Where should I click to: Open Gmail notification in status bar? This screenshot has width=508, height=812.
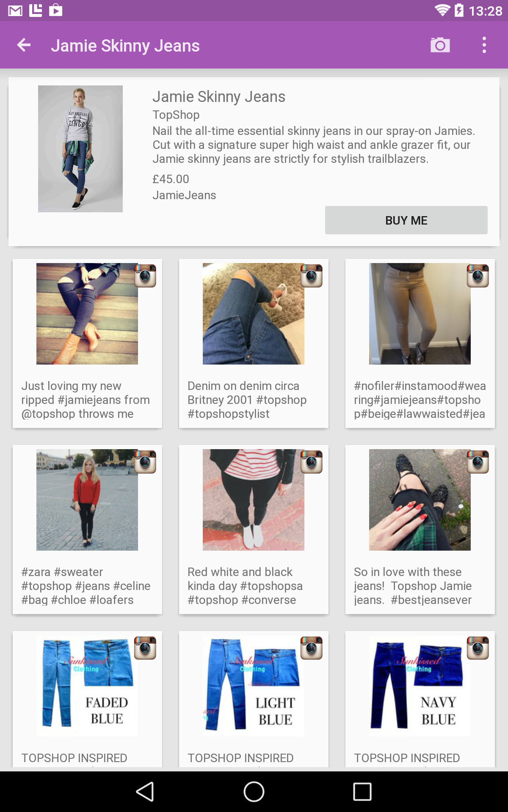click(15, 10)
